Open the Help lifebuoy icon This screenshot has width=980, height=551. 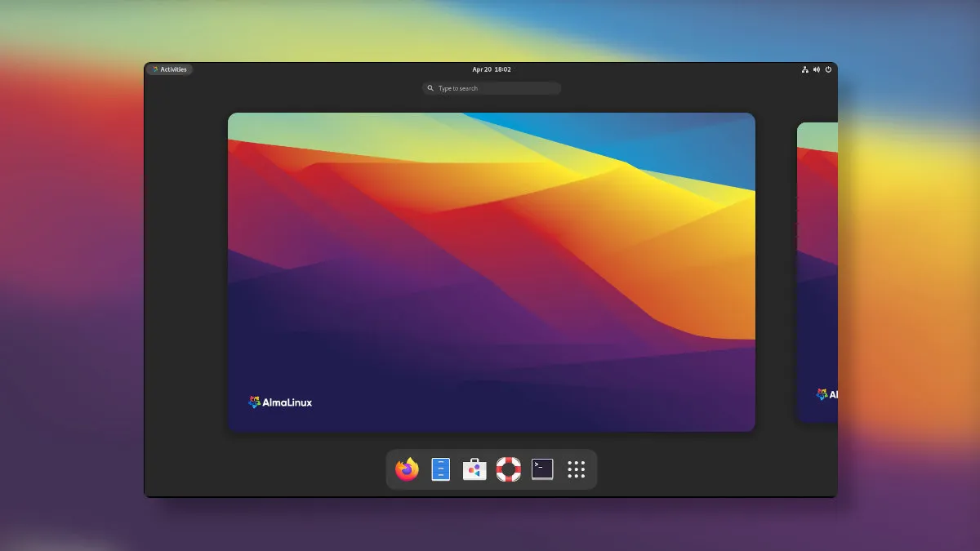509,469
